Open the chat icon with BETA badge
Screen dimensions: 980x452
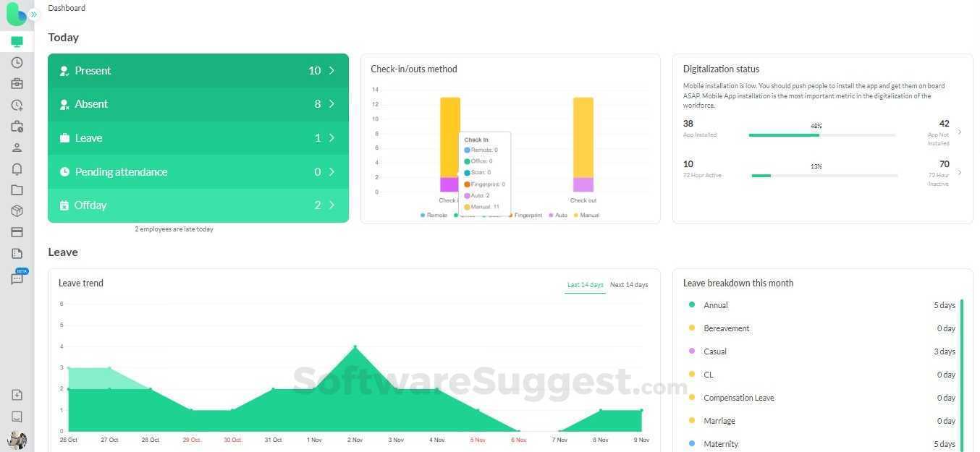[x=17, y=278]
